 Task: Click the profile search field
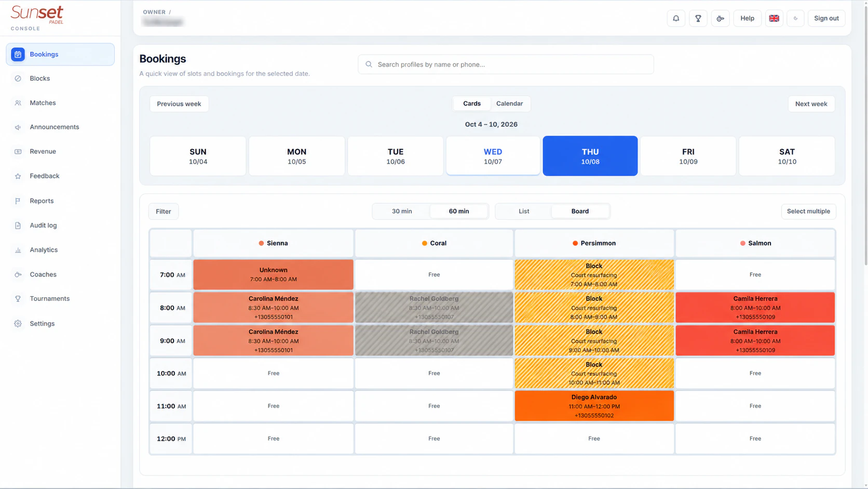point(506,64)
